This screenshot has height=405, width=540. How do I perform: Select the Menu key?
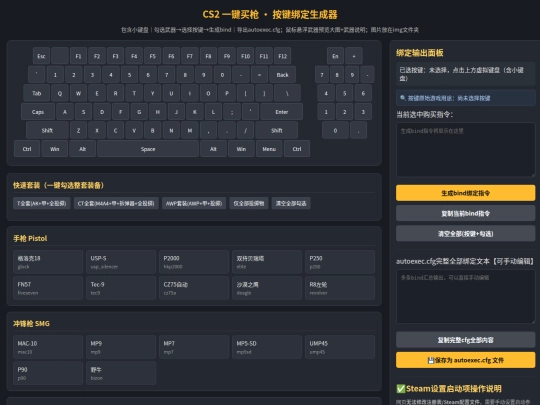coord(269,149)
